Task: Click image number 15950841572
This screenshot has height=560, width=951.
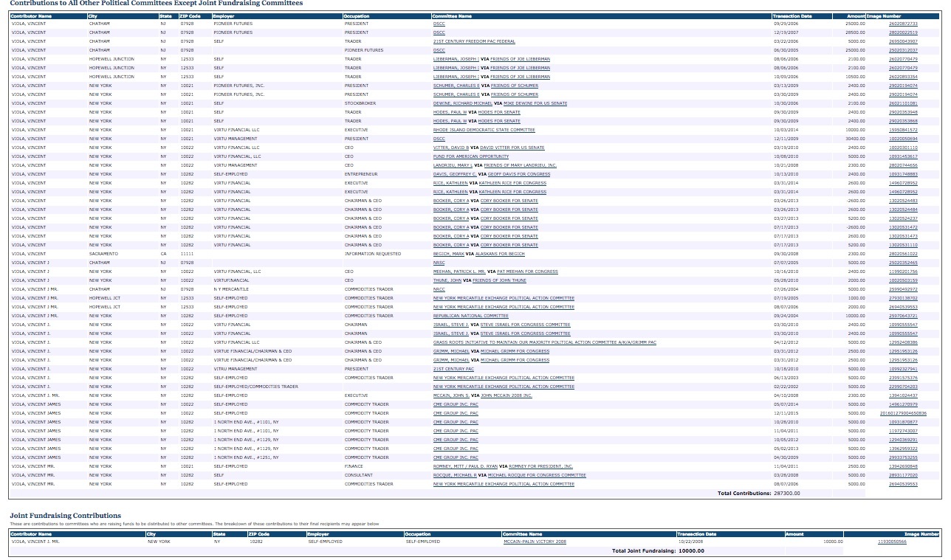Action: pyautogui.click(x=903, y=130)
